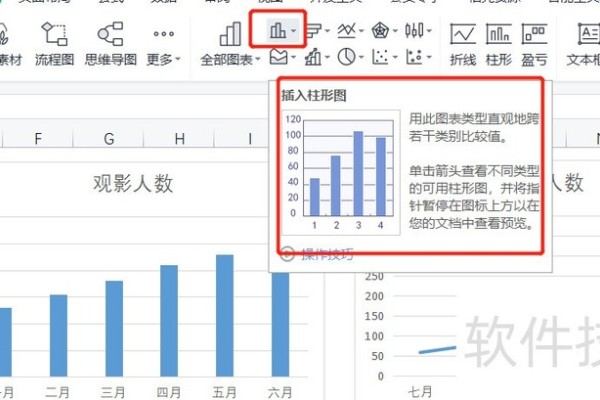Click the insert bubble chart icon

tap(414, 57)
